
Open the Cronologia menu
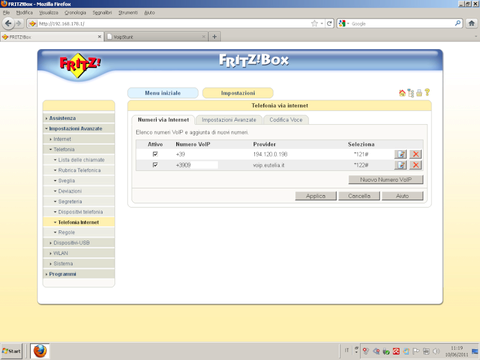(x=75, y=13)
